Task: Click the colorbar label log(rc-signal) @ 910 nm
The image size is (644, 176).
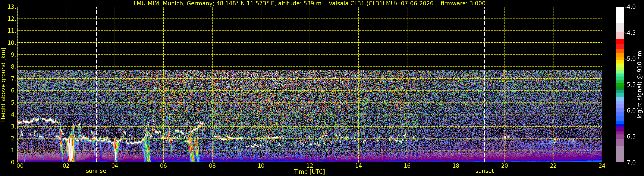Action: point(640,85)
